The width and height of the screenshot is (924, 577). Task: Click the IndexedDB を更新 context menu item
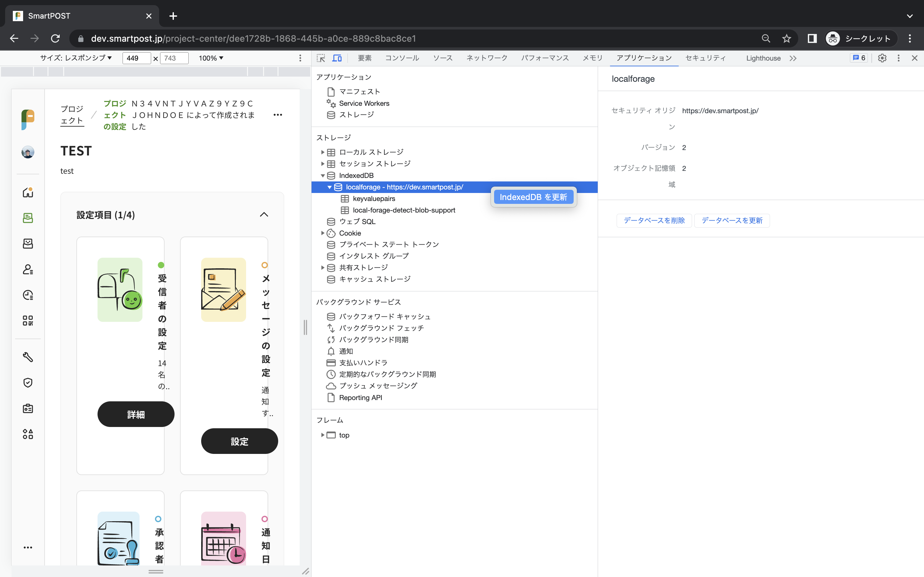[x=533, y=197]
